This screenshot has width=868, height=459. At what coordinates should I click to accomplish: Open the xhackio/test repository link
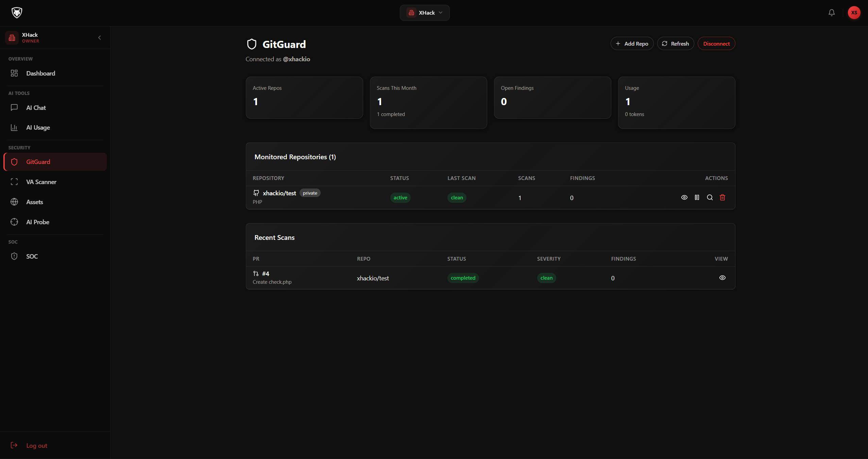[279, 193]
